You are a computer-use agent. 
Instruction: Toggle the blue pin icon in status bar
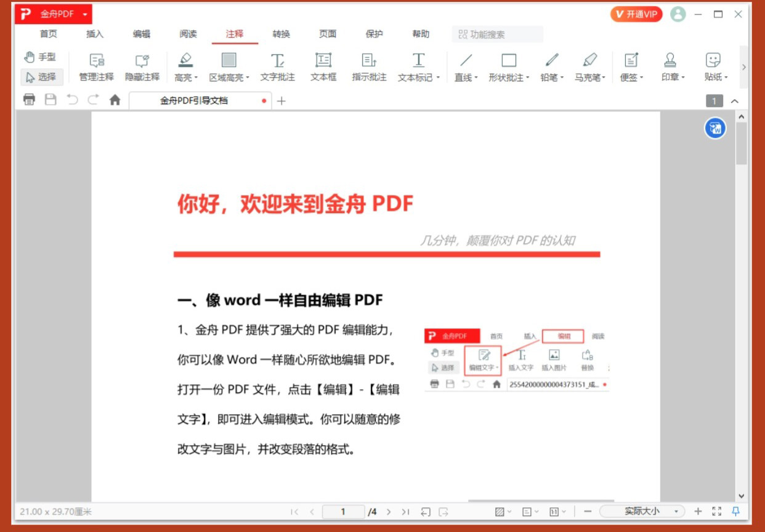click(735, 511)
